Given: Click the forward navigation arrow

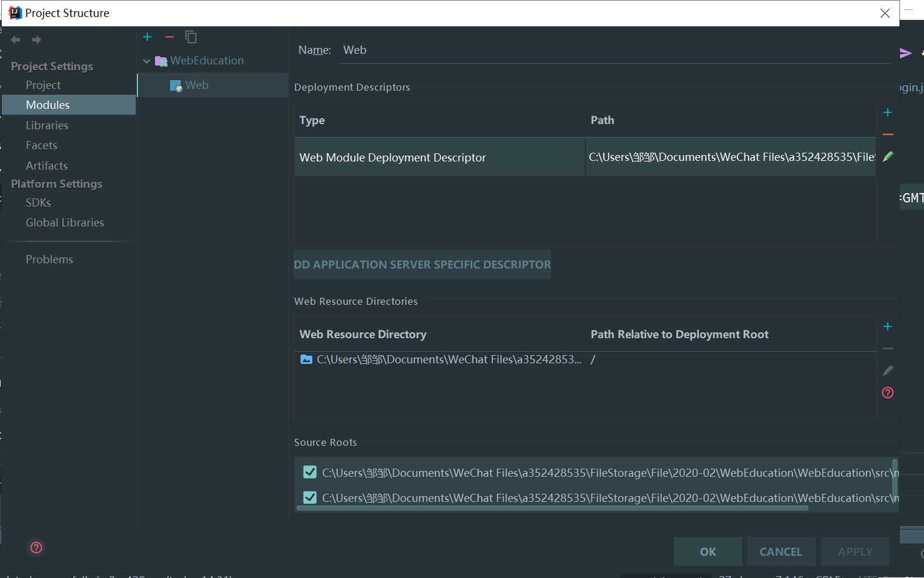Looking at the screenshot, I should pyautogui.click(x=36, y=40).
